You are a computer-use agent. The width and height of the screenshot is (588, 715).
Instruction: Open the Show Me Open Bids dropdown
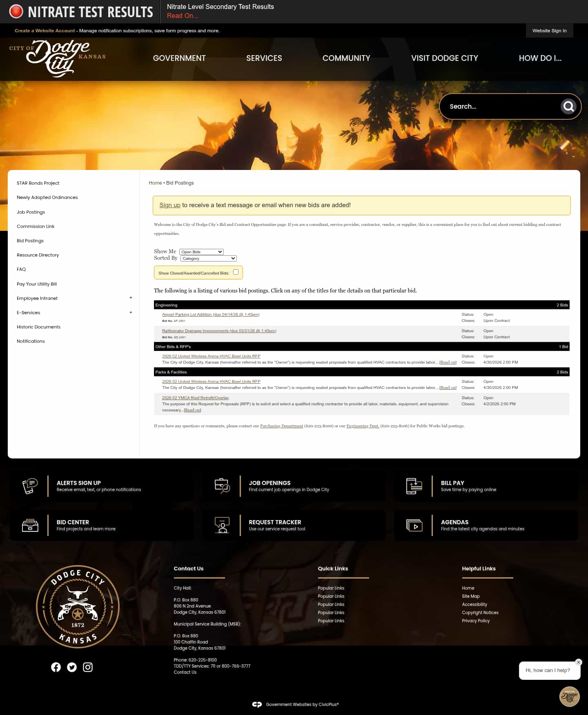(201, 252)
